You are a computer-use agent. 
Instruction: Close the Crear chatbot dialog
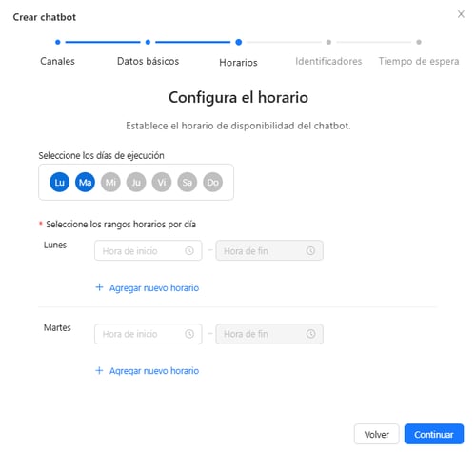click(461, 14)
